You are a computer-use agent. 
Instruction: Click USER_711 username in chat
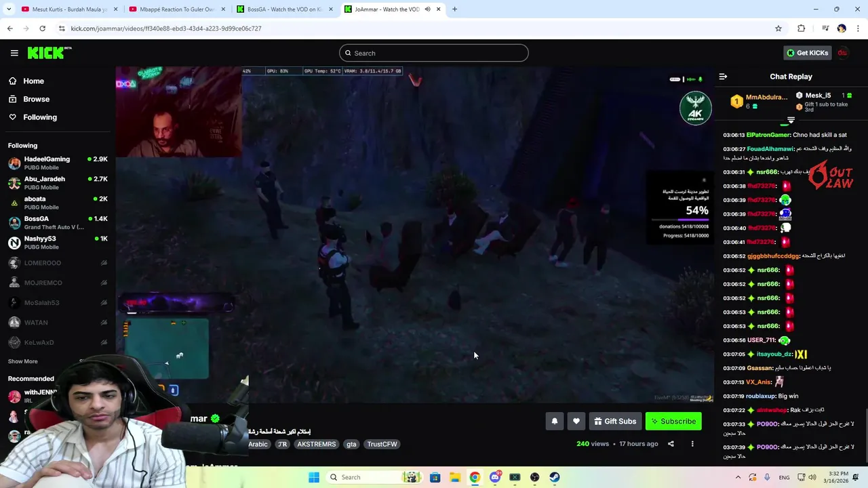point(761,340)
